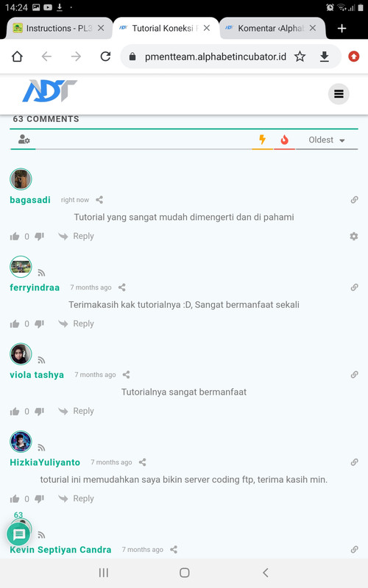Viewport: 368px width, 588px height.
Task: Click the share icon next to bagasadi
Action: pyautogui.click(x=99, y=200)
